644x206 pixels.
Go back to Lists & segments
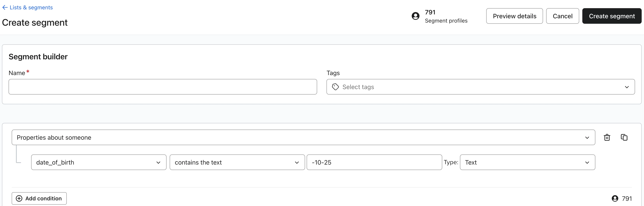click(x=31, y=8)
